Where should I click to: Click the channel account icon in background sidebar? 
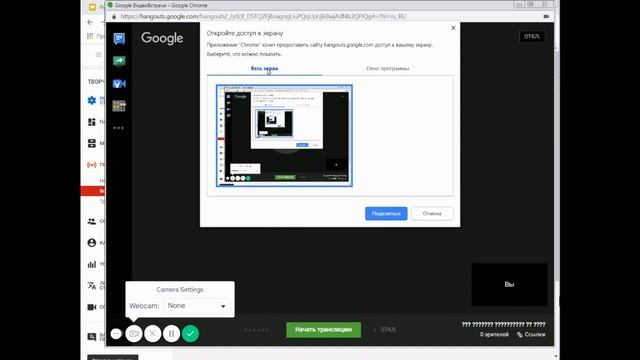tap(92, 243)
